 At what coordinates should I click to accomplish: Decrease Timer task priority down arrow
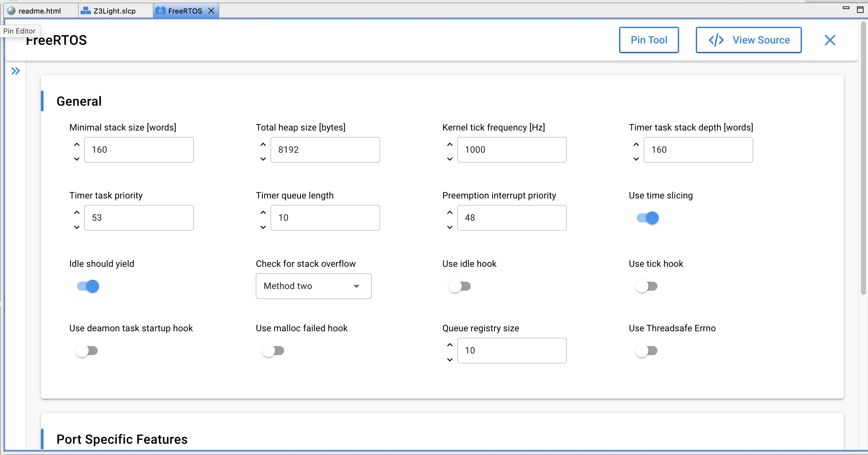click(77, 227)
